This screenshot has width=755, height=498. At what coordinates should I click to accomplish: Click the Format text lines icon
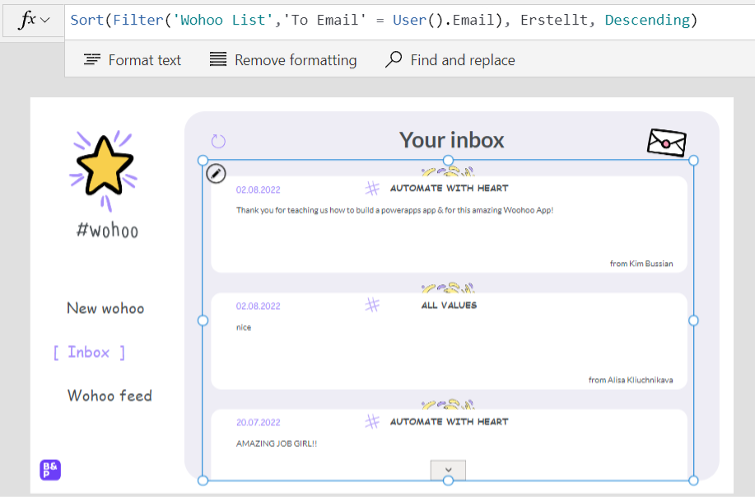[92, 59]
